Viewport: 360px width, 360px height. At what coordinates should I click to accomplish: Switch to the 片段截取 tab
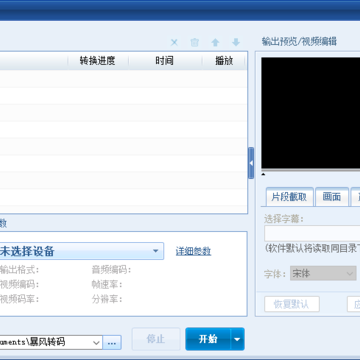[x=289, y=197]
